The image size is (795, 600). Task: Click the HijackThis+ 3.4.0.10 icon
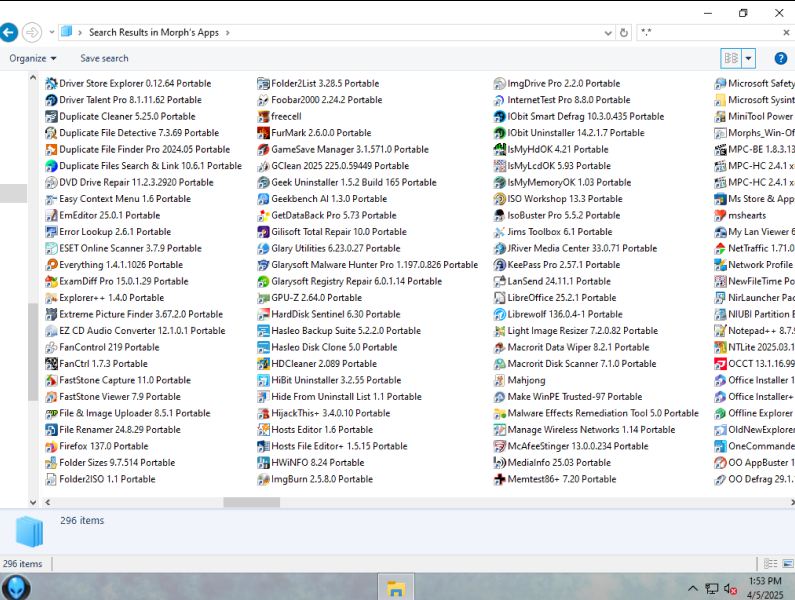(x=263, y=413)
